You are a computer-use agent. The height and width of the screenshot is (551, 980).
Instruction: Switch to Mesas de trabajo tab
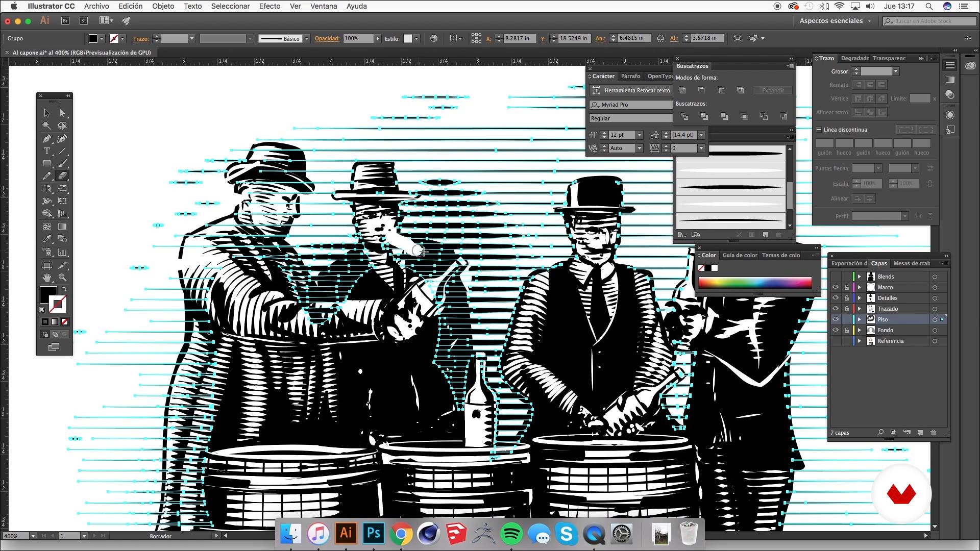912,263
